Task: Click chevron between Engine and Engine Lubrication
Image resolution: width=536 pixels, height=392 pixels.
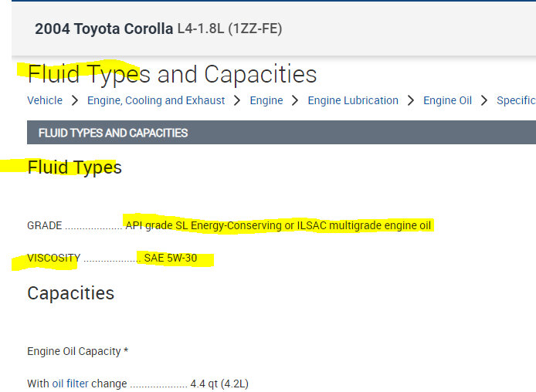Action: point(295,100)
